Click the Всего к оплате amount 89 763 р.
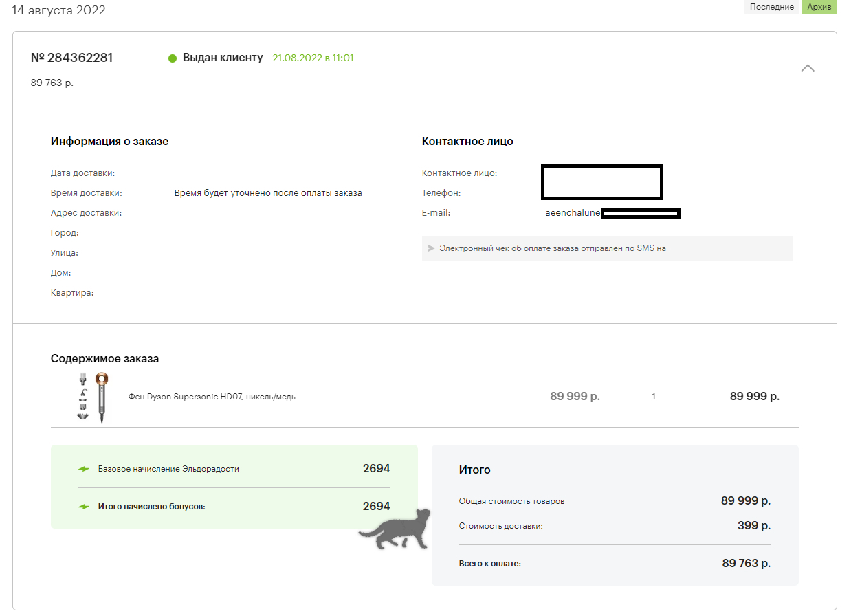862x616 pixels. click(x=746, y=564)
